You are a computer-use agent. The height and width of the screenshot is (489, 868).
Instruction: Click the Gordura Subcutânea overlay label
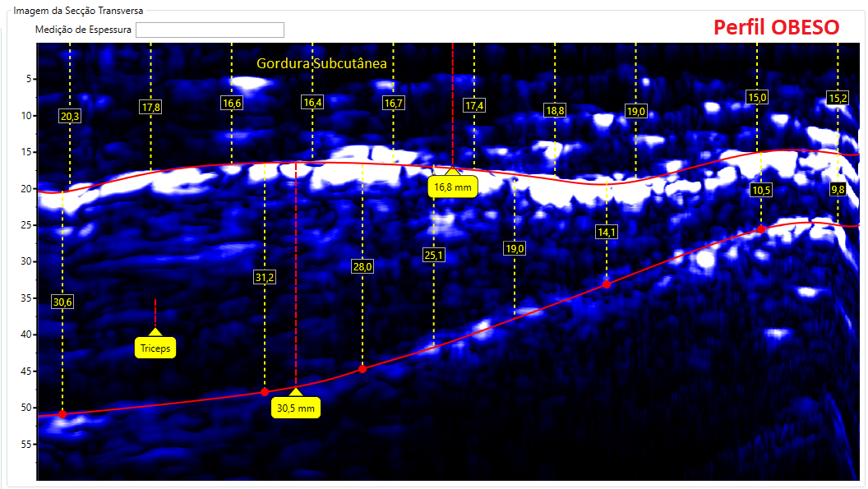(322, 62)
